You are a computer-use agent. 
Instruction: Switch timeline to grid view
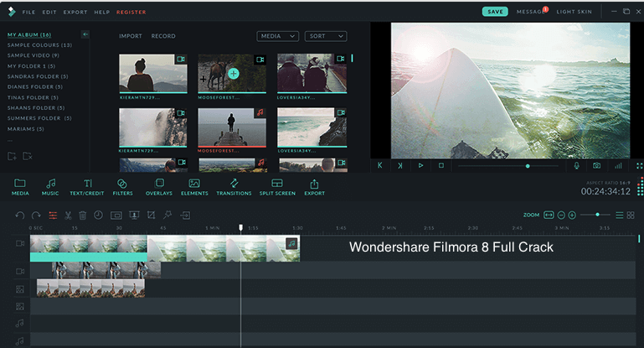[x=631, y=215]
